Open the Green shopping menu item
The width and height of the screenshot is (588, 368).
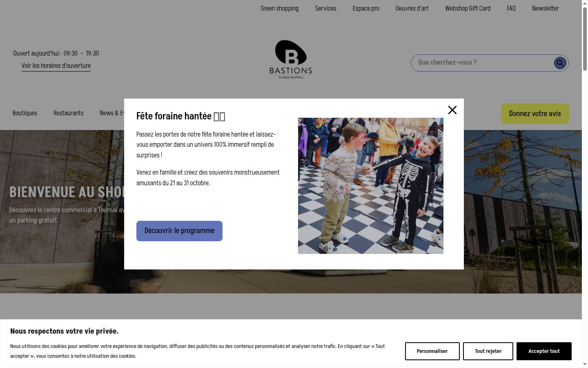point(280,8)
